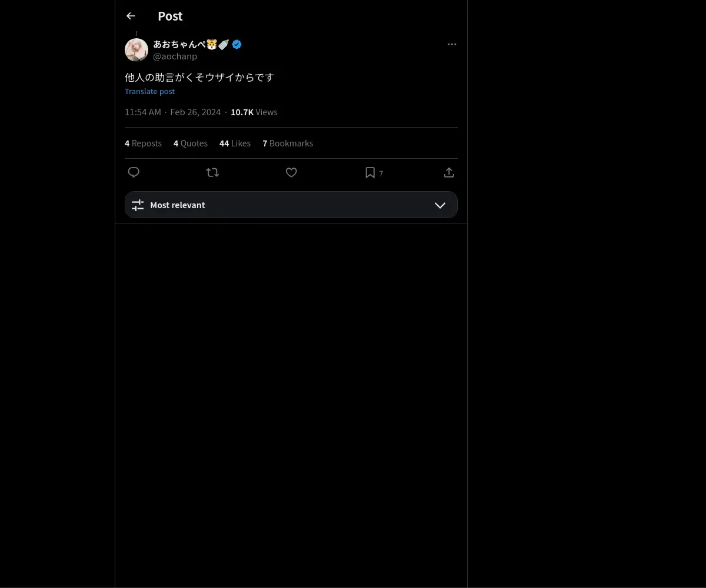Expand the chevron beside Most relevant

(x=440, y=205)
